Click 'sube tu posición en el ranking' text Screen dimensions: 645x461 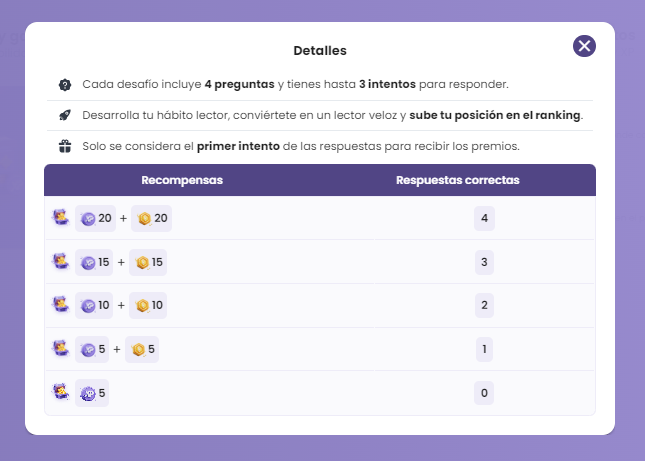495,115
